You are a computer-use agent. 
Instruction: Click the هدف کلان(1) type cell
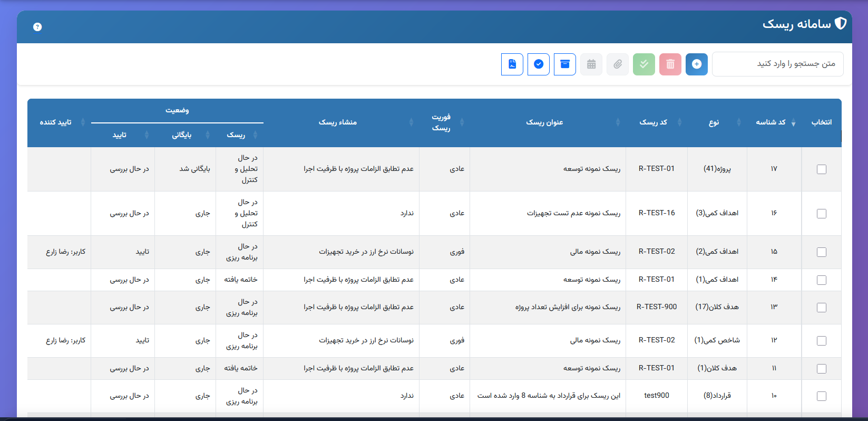(717, 368)
